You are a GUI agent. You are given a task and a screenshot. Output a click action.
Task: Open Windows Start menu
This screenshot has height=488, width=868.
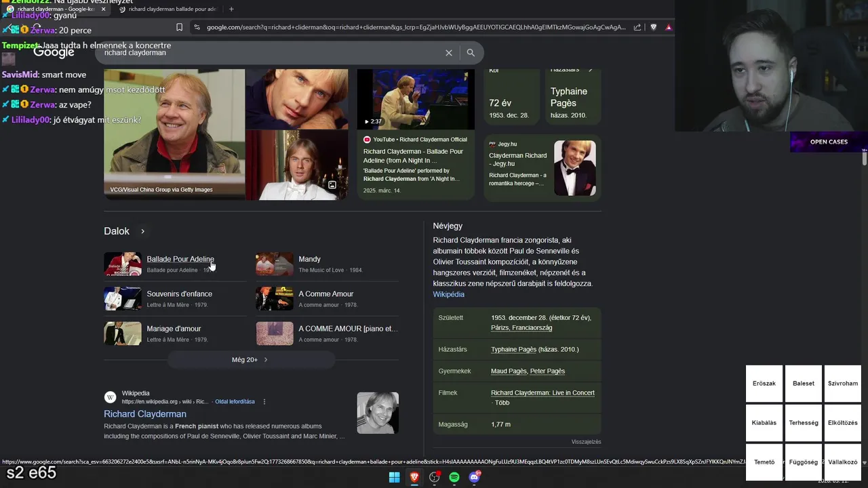[394, 477]
